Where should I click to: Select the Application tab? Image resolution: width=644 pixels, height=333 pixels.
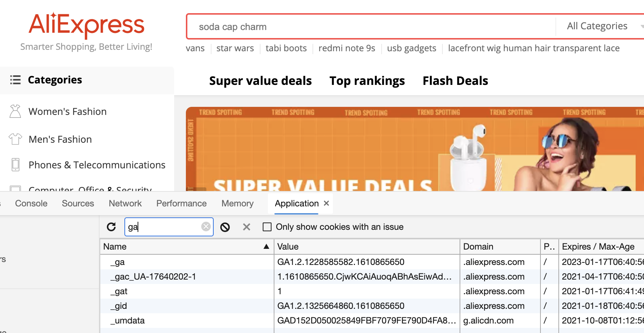[297, 203]
